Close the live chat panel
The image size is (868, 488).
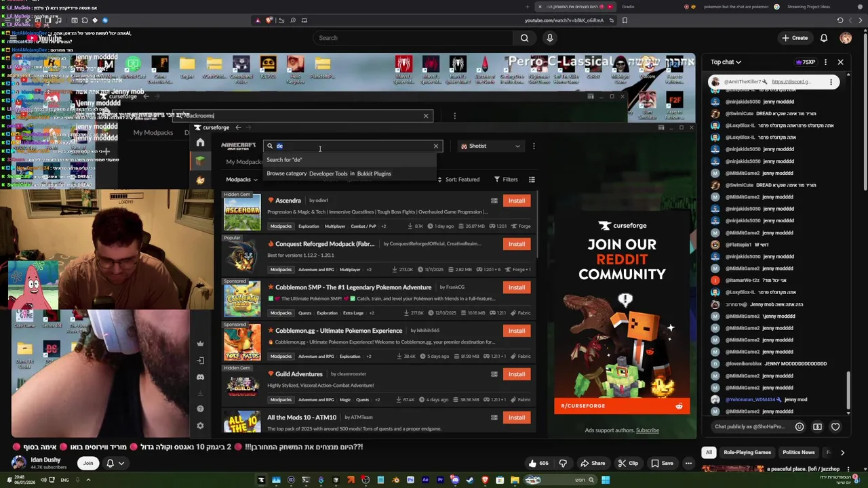(840, 62)
